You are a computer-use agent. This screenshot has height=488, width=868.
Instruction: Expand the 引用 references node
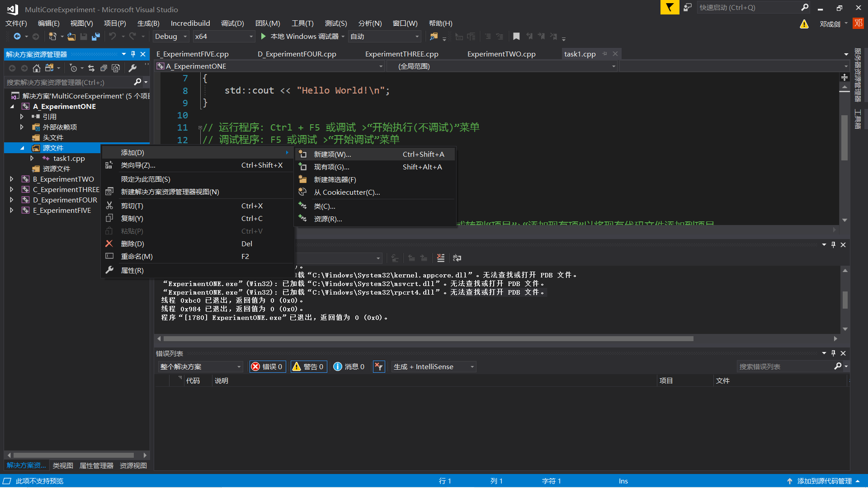point(22,117)
